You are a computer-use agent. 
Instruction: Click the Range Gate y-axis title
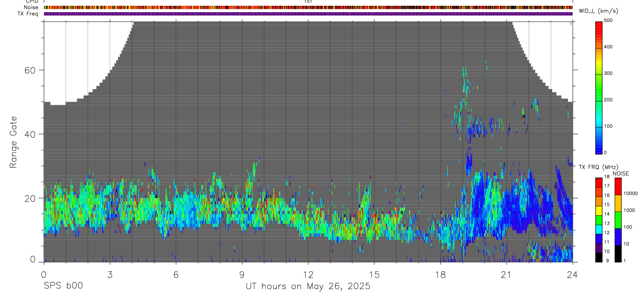coord(14,142)
